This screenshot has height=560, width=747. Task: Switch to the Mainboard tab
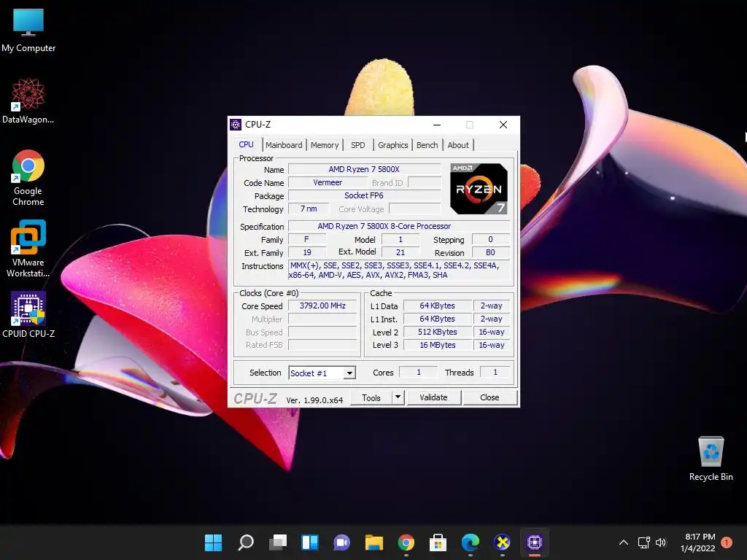point(284,145)
